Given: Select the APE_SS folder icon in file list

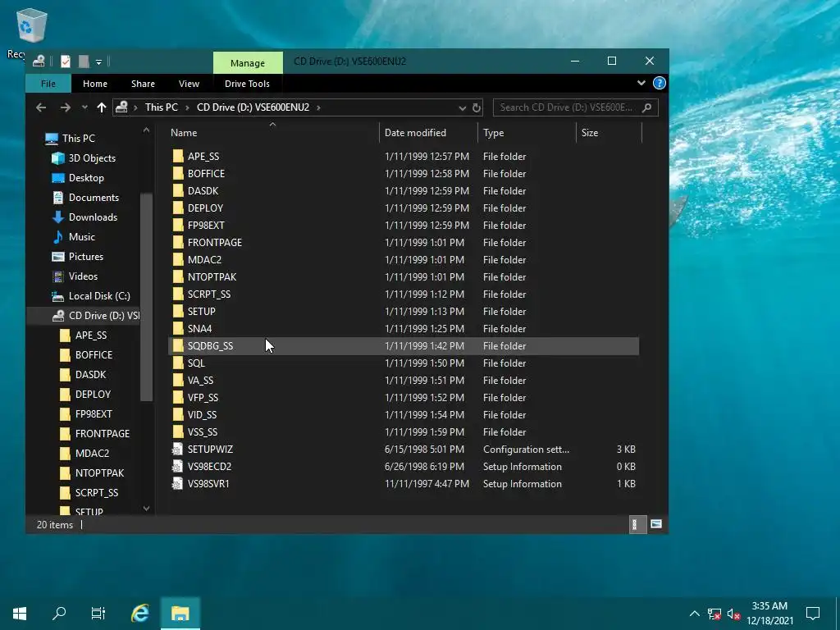Looking at the screenshot, I should click(178, 157).
